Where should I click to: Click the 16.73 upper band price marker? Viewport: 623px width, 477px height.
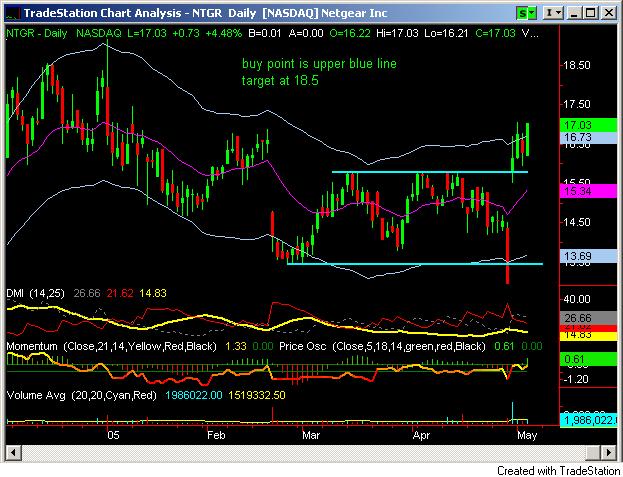pyautogui.click(x=588, y=138)
